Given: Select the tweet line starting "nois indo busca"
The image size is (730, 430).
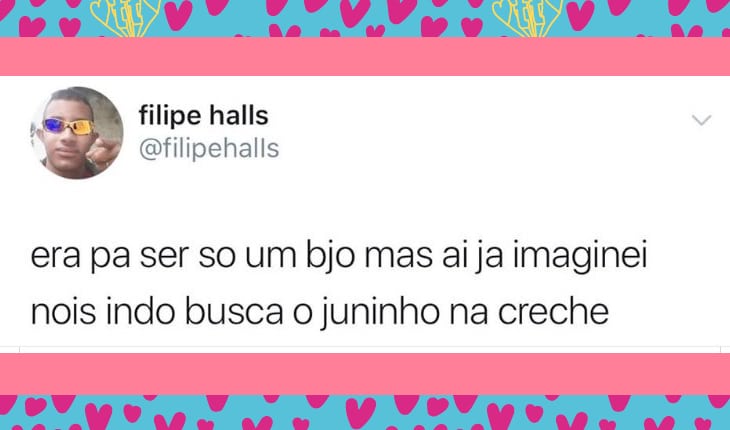Looking at the screenshot, I should (x=319, y=312).
